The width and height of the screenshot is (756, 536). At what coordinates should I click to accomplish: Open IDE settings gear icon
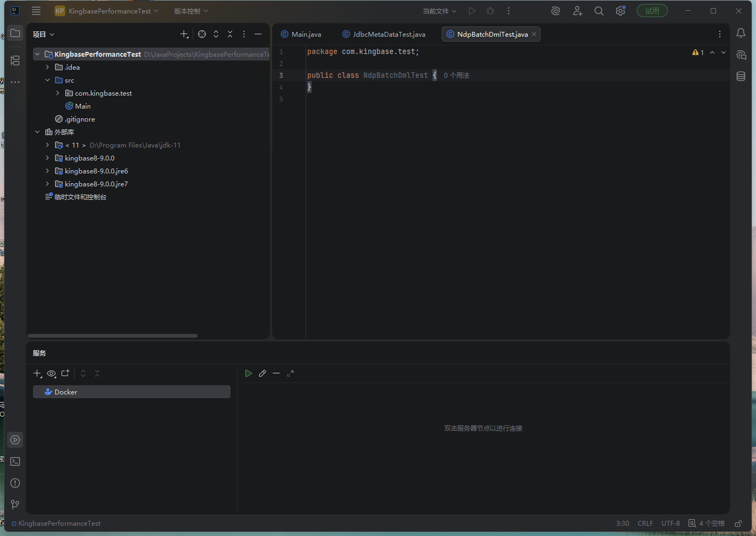click(620, 11)
